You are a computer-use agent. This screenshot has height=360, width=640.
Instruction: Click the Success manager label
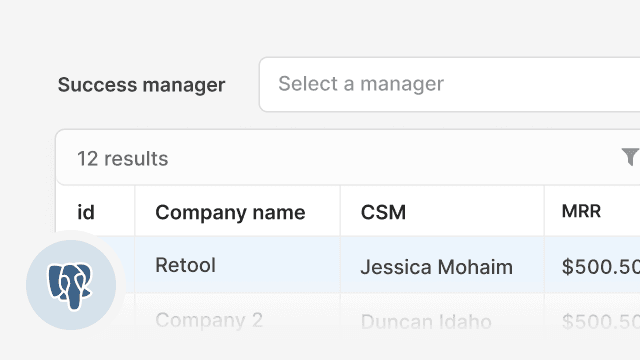pos(141,85)
